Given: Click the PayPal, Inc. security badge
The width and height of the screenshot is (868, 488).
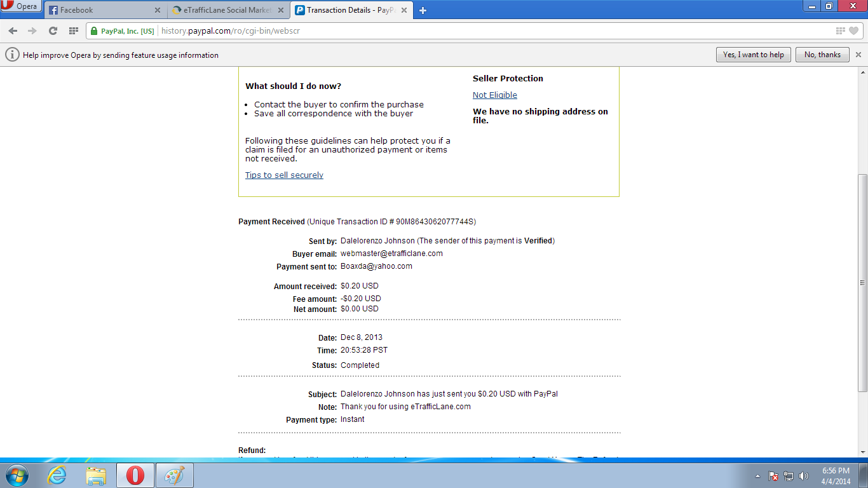Looking at the screenshot, I should [123, 30].
